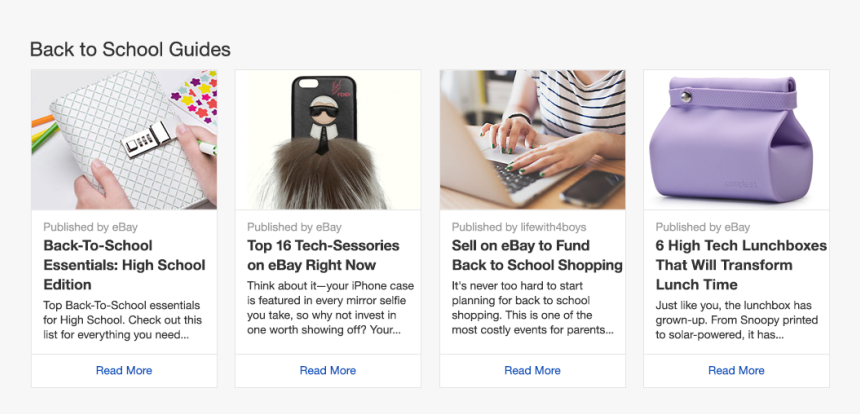Select the purple lunchbox image
860x414 pixels.
tap(736, 139)
